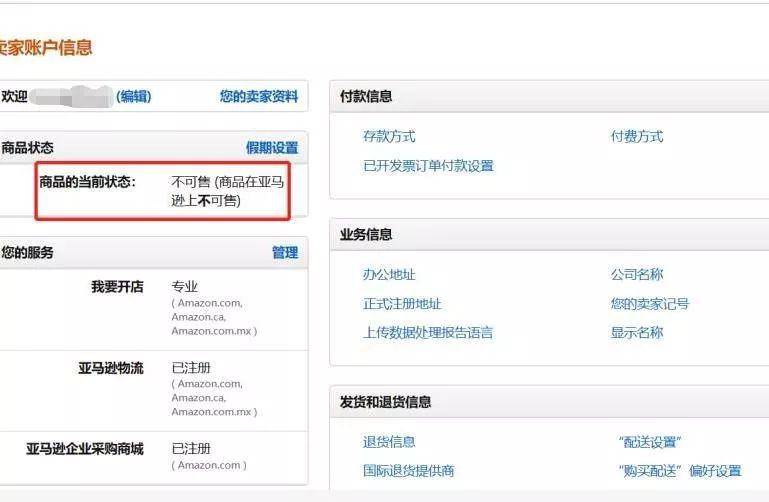Click 管理 next to 您的服务
This screenshot has width=769, height=502.
tap(285, 252)
